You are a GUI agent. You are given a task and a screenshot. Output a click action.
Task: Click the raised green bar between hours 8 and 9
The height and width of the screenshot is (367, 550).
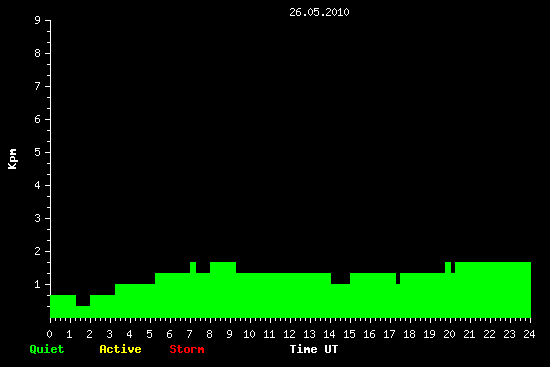pyautogui.click(x=223, y=267)
